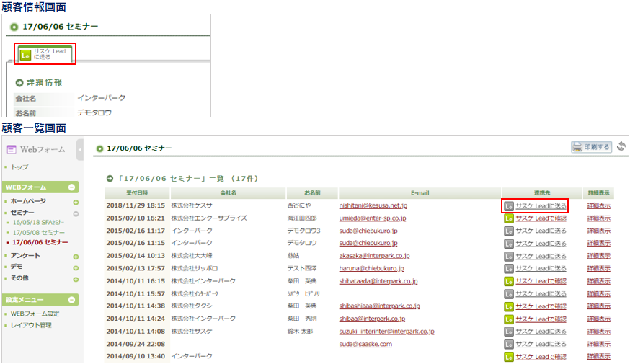630x364 pixels.
Task: Click the green circle icon beside 詳細情報
Action: point(19,83)
